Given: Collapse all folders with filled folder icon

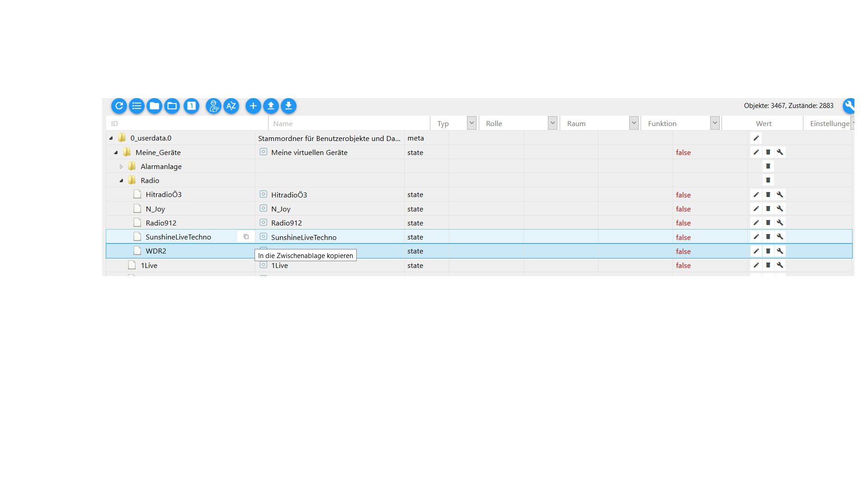Looking at the screenshot, I should (154, 106).
